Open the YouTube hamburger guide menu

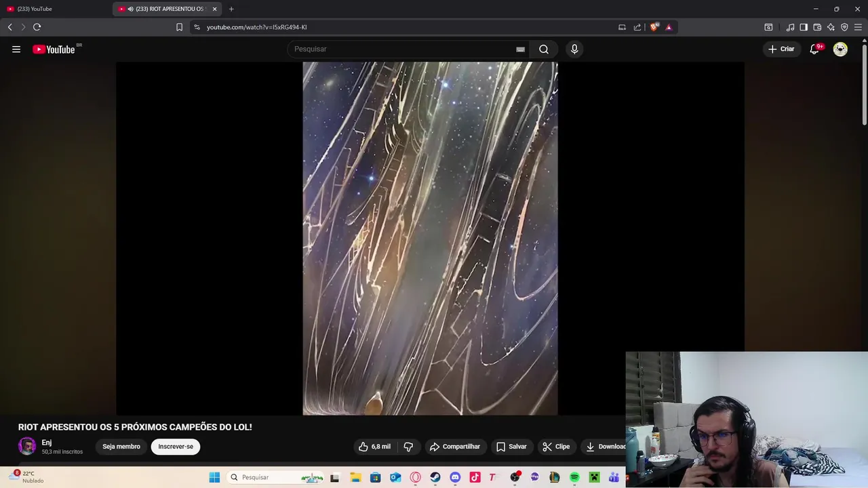(16, 49)
